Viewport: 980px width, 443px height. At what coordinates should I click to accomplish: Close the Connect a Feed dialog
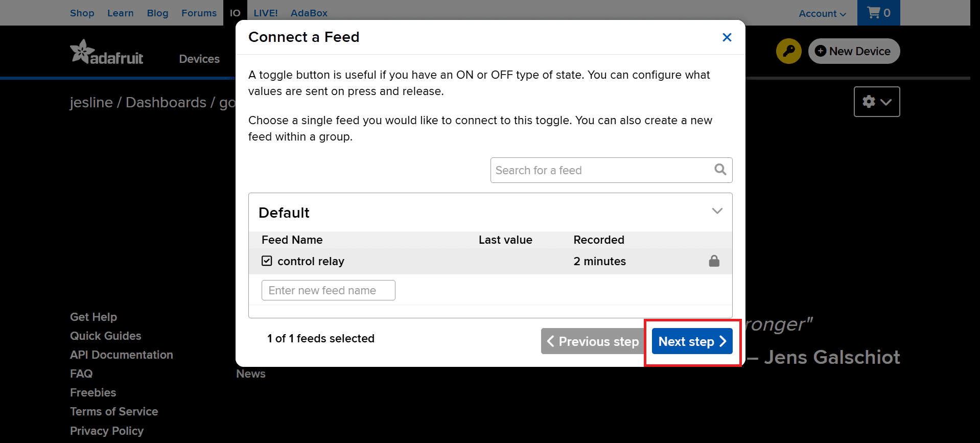pyautogui.click(x=727, y=37)
